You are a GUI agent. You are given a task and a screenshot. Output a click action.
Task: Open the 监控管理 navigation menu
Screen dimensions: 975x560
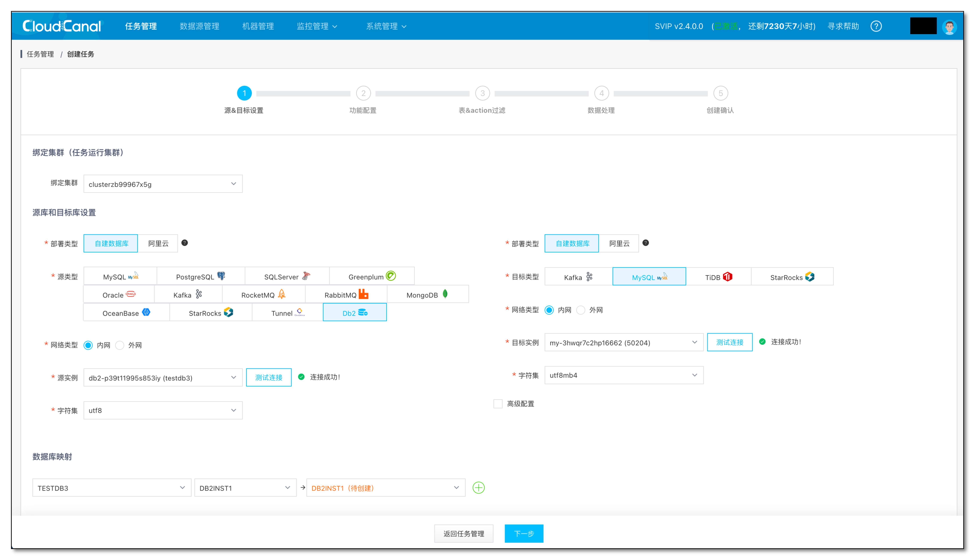point(316,26)
